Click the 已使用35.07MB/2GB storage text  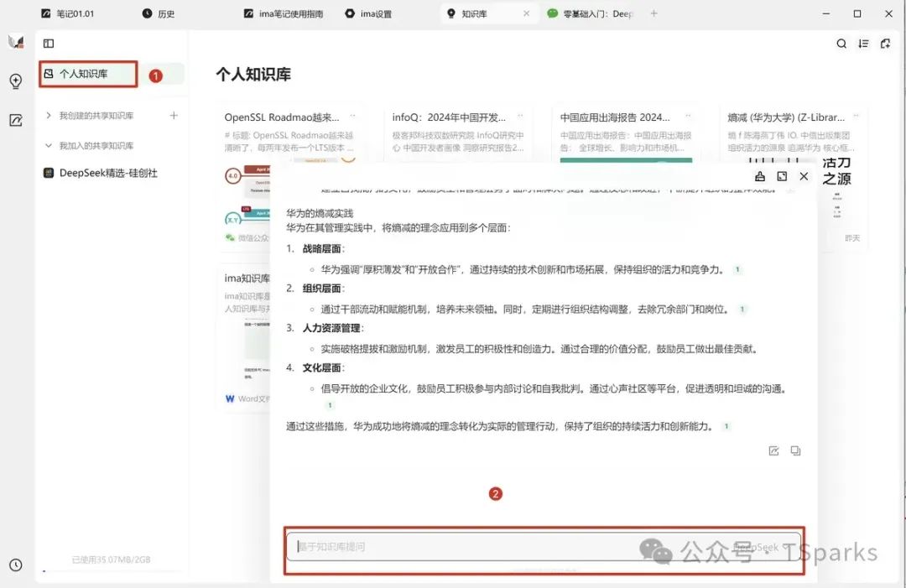(x=111, y=559)
